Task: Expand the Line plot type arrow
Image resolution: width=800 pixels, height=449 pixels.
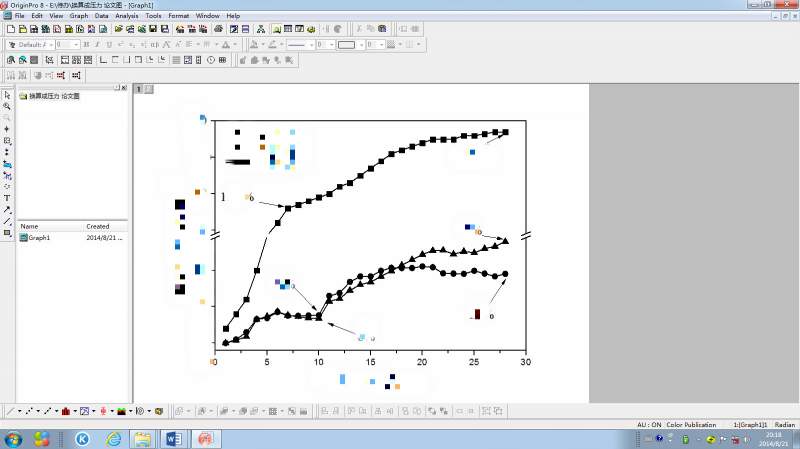Action: (x=19, y=411)
